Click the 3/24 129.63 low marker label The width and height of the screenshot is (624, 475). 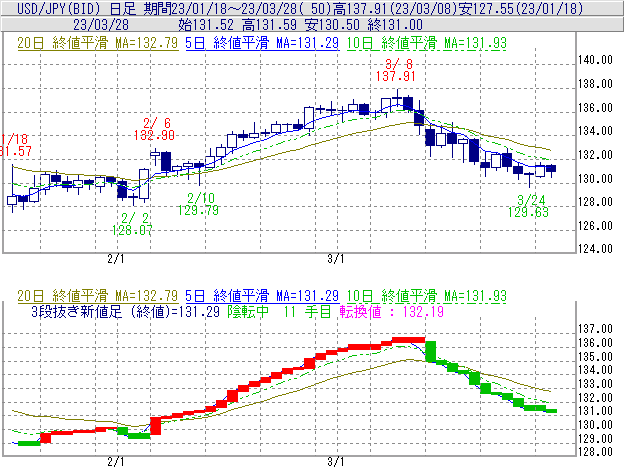coord(528,206)
